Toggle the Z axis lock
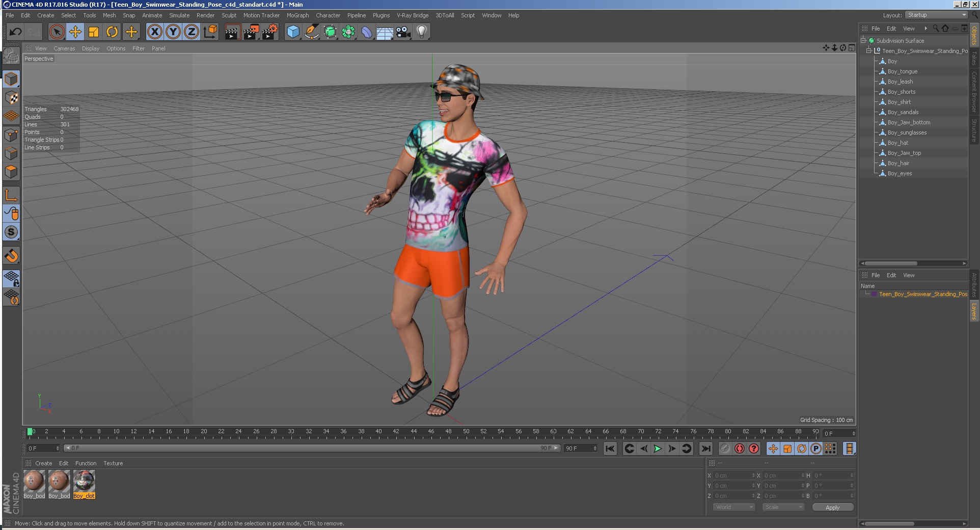The image size is (980, 530). point(192,32)
